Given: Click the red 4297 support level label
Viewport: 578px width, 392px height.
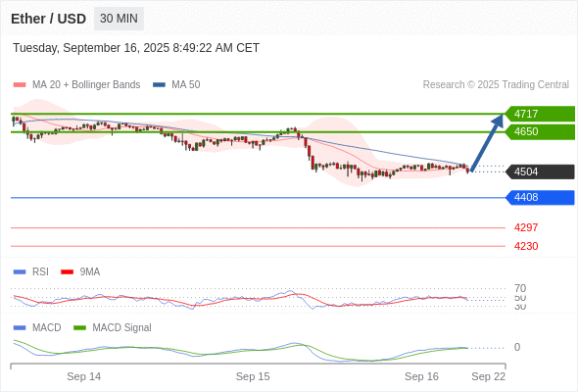Looking at the screenshot, I should (526, 227).
